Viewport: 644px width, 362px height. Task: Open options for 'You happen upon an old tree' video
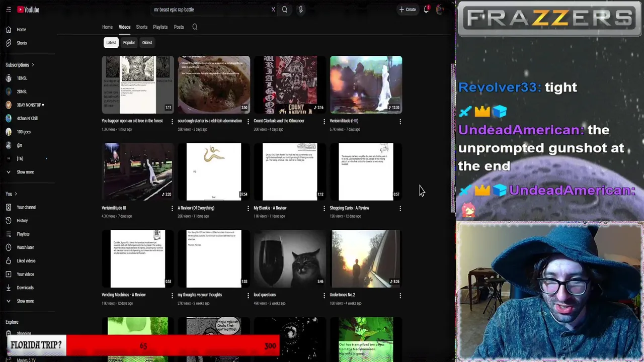pyautogui.click(x=172, y=121)
